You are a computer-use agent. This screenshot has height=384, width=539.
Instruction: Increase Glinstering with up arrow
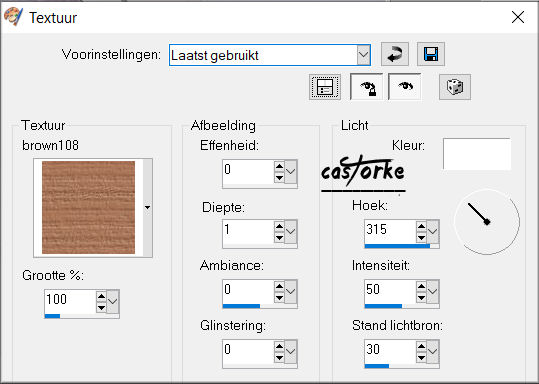click(x=279, y=346)
